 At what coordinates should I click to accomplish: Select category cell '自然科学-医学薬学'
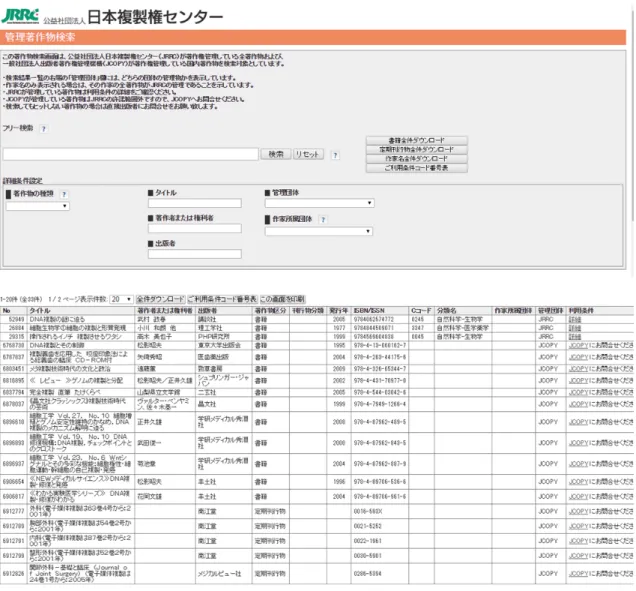463,328
